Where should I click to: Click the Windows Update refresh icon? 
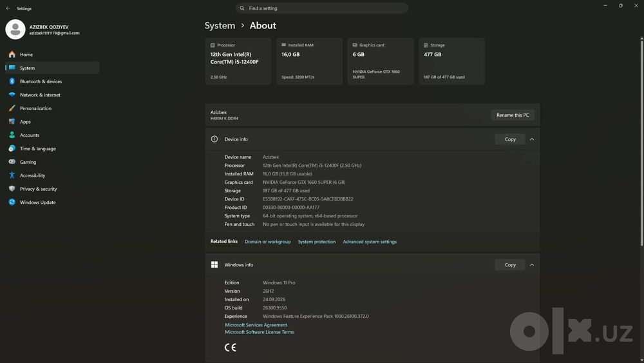pyautogui.click(x=12, y=202)
